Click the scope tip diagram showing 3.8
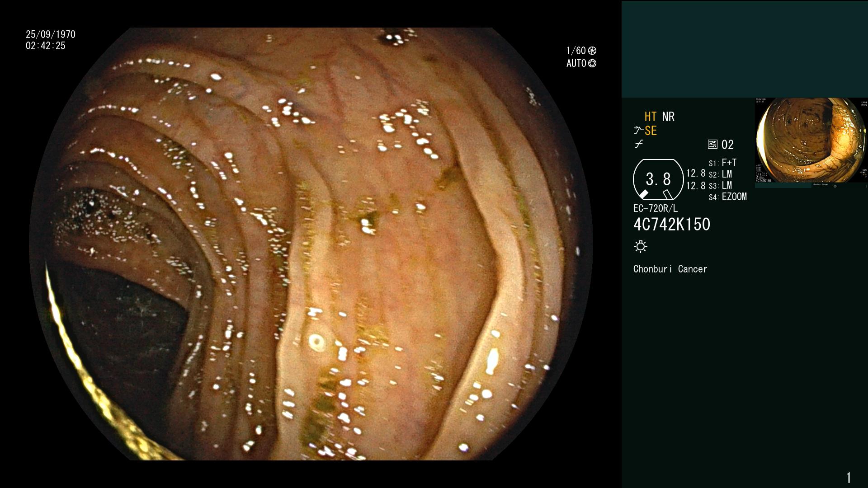Viewport: 868px width, 488px height. click(658, 179)
